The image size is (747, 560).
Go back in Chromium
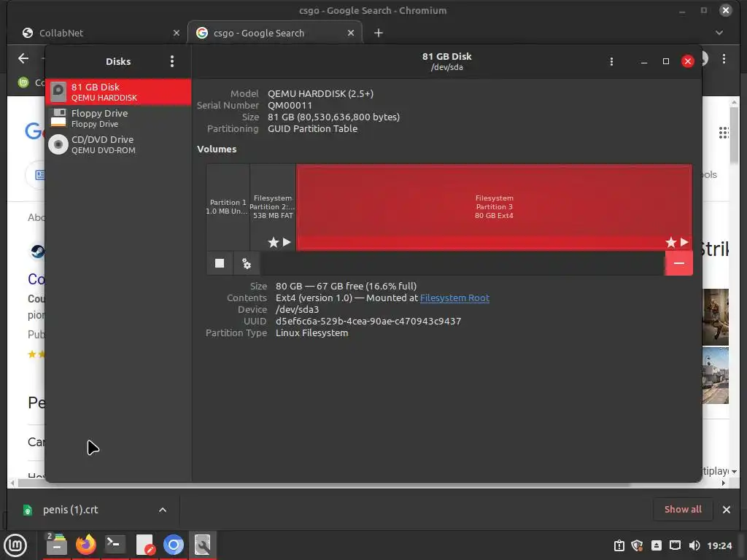point(23,58)
